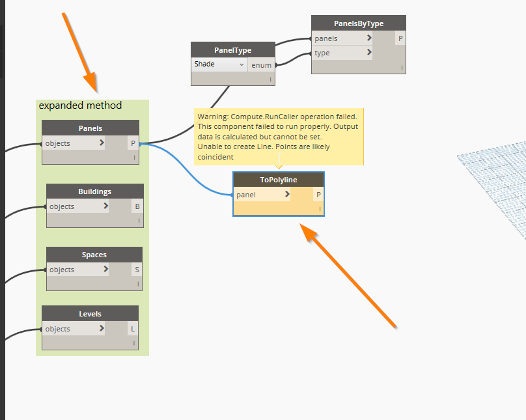Image resolution: width=526 pixels, height=420 pixels.
Task: Toggle the info indicator on the Levels node
Action: click(x=133, y=343)
